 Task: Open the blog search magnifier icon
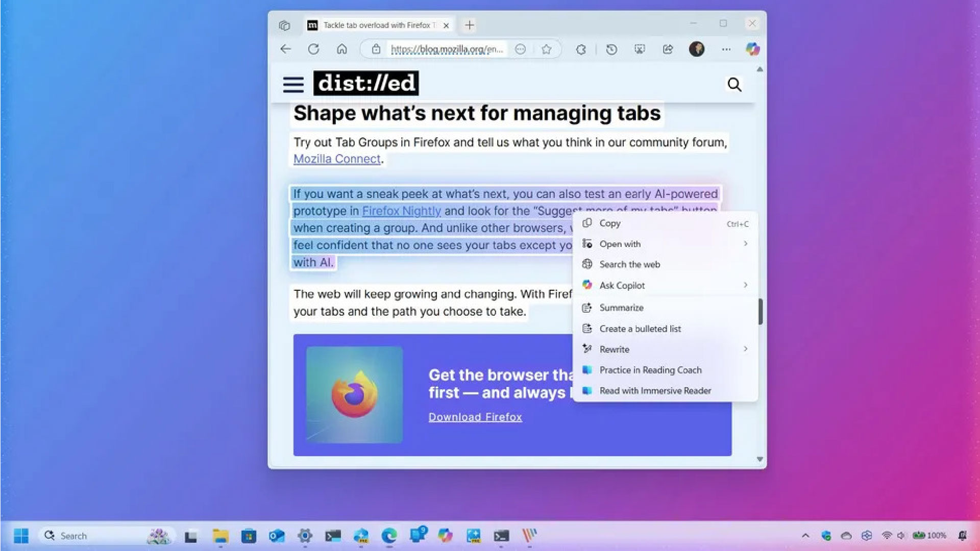(734, 84)
